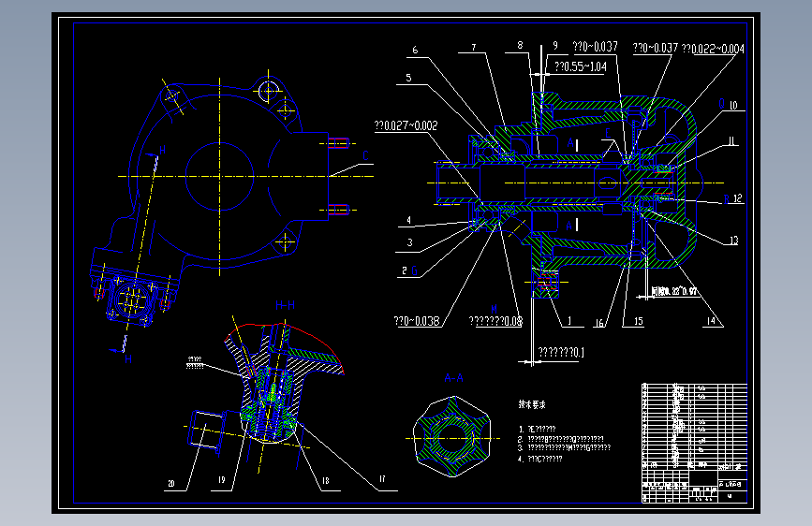Click technical requirement line 1
The height and width of the screenshot is (526, 812).
pyautogui.click(x=536, y=430)
